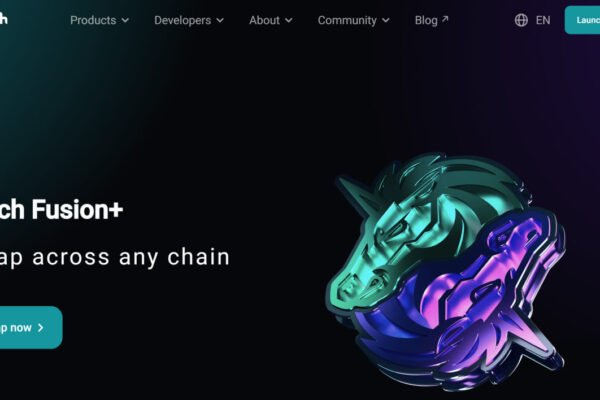Expand the Products chevron
The height and width of the screenshot is (400, 600).
125,20
